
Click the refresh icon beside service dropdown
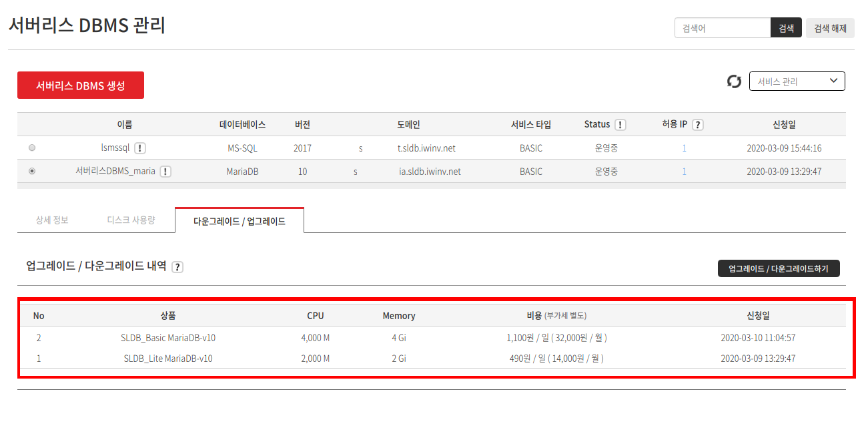[x=734, y=81]
